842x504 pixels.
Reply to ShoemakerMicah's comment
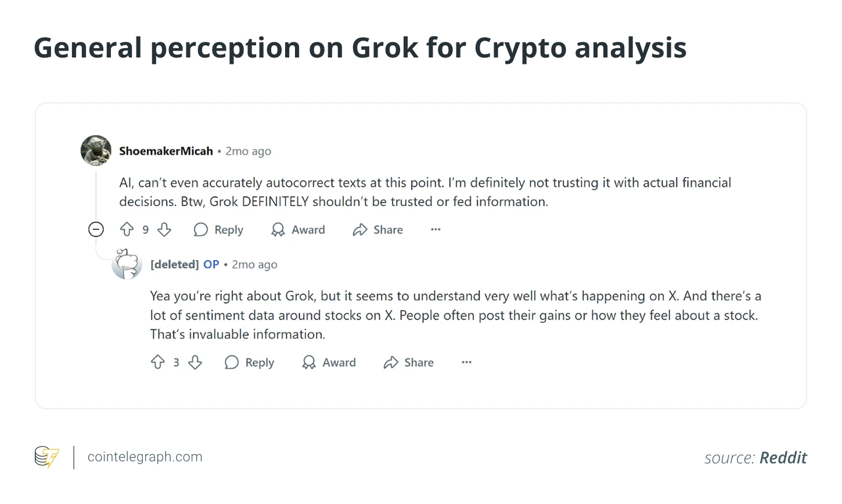tap(218, 229)
